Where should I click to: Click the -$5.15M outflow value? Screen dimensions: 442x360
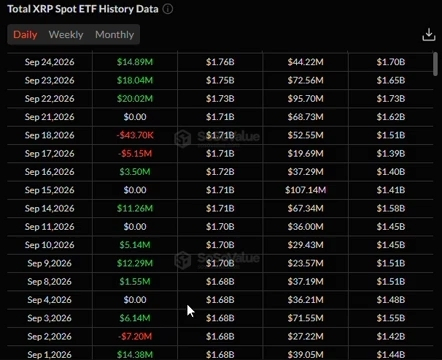(135, 153)
